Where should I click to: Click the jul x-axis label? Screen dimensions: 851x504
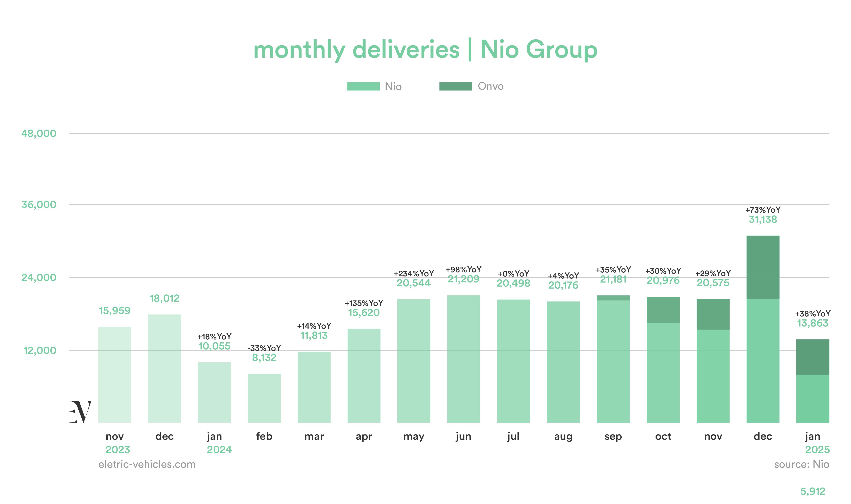tap(513, 437)
